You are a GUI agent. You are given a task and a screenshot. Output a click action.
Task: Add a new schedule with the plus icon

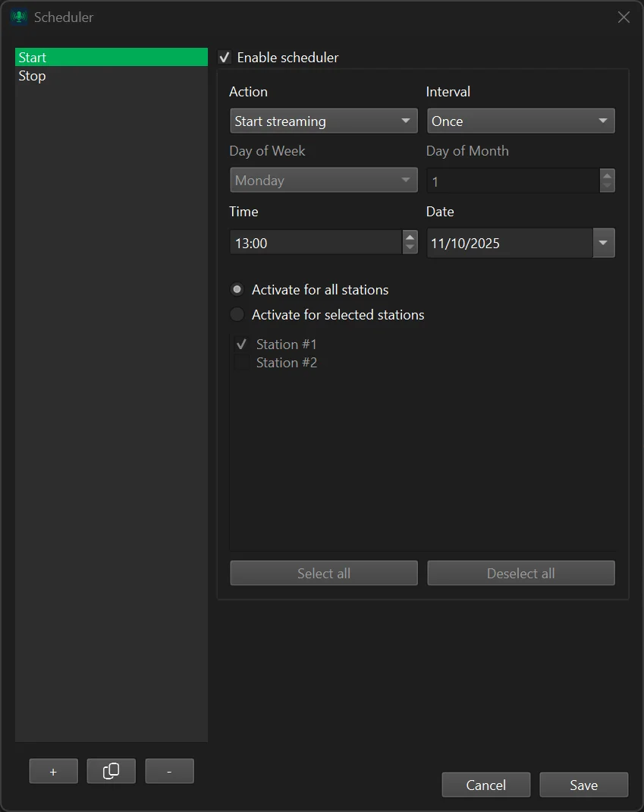click(53, 771)
